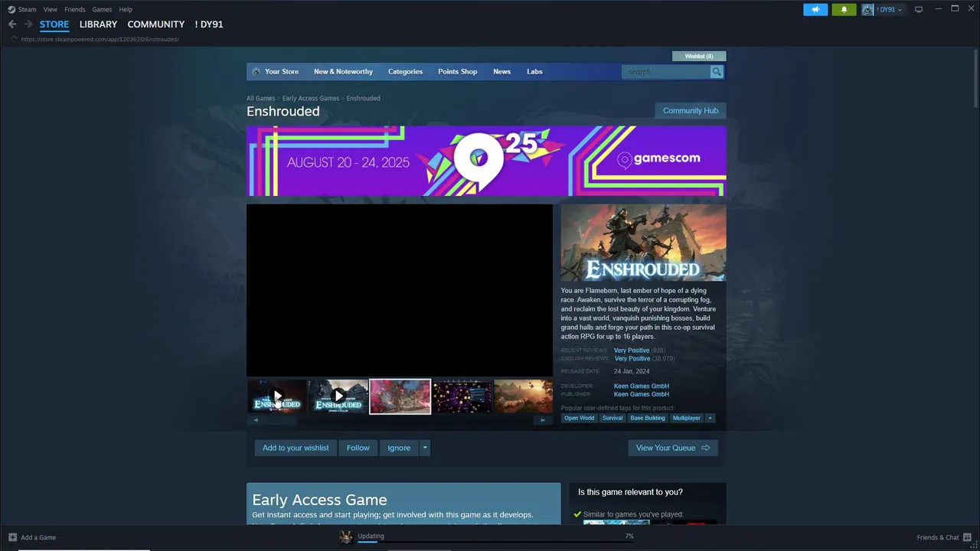Image resolution: width=980 pixels, height=551 pixels.
Task: Click the blue announcements megaphone icon
Action: pos(815,9)
